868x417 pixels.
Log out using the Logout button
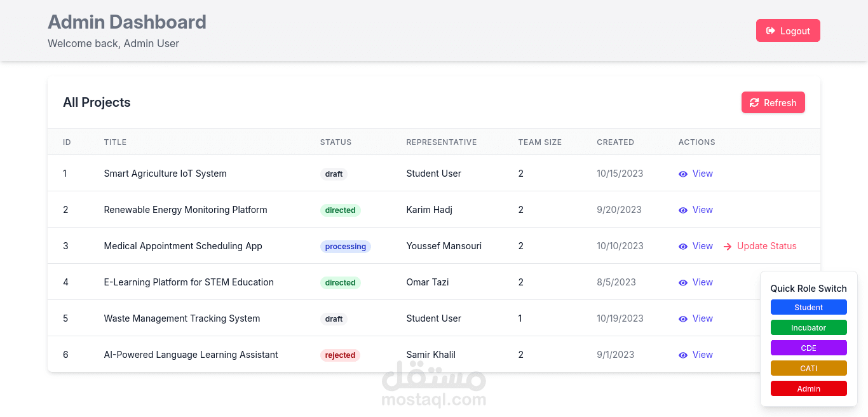click(x=788, y=31)
